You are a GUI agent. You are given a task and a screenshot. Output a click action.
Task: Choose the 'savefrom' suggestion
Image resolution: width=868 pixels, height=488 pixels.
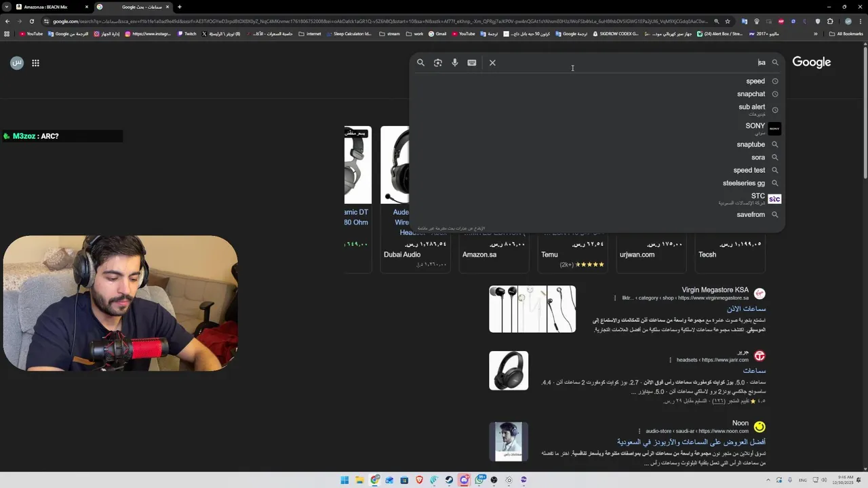[597, 215]
